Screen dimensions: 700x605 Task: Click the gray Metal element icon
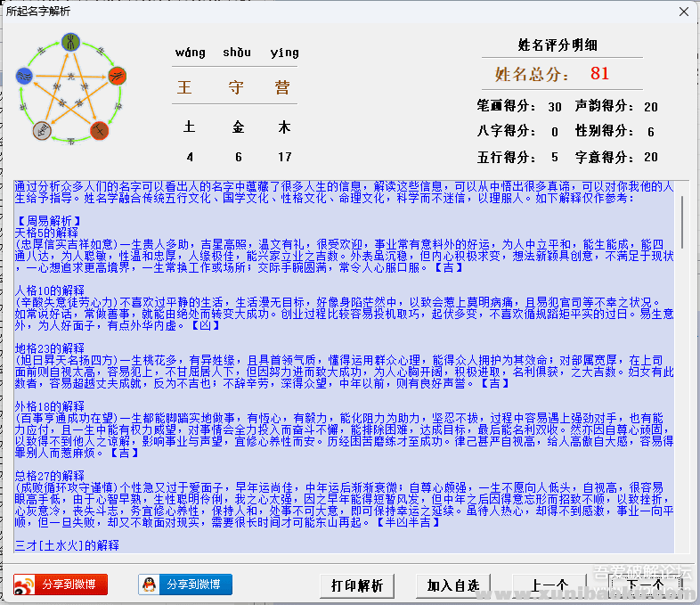tap(42, 131)
